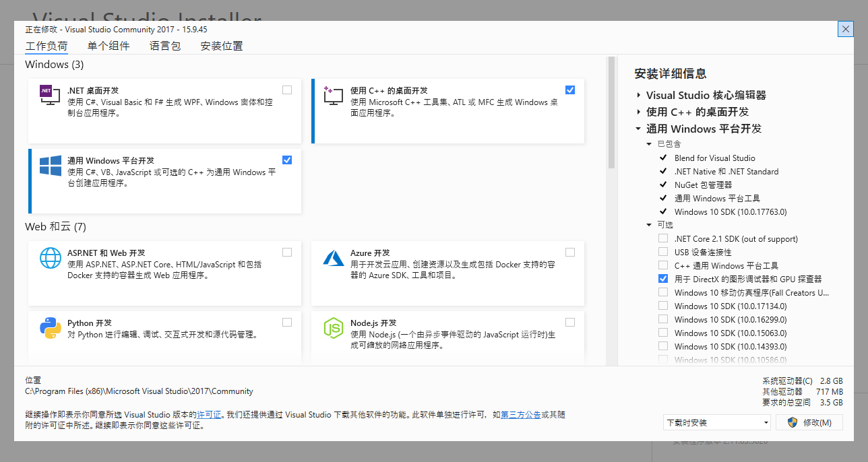The image size is (868, 462).
Task: Click the .NET desktop development icon
Action: (50, 95)
